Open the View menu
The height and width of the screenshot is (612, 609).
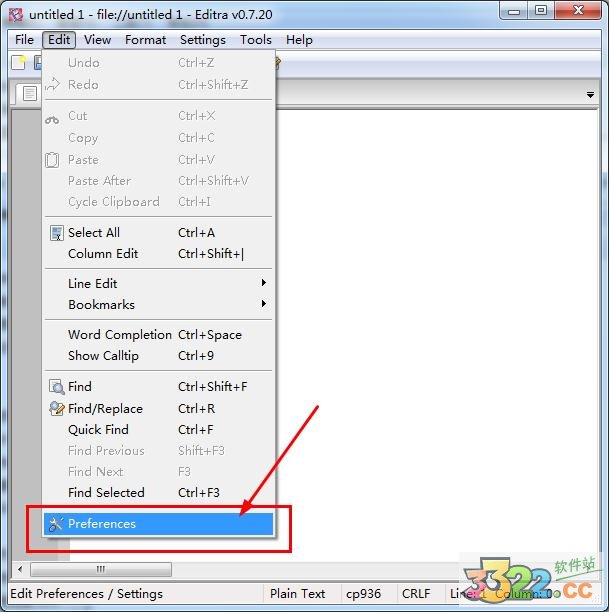(x=98, y=40)
